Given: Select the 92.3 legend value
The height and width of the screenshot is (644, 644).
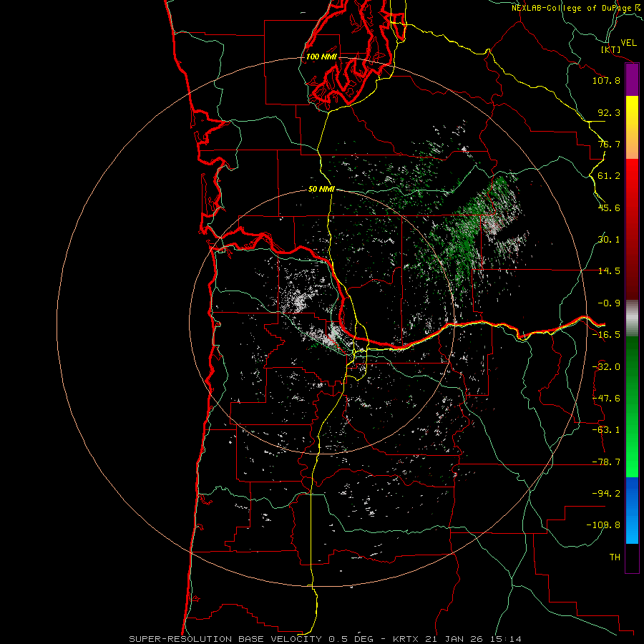Looking at the screenshot, I should 609,112.
